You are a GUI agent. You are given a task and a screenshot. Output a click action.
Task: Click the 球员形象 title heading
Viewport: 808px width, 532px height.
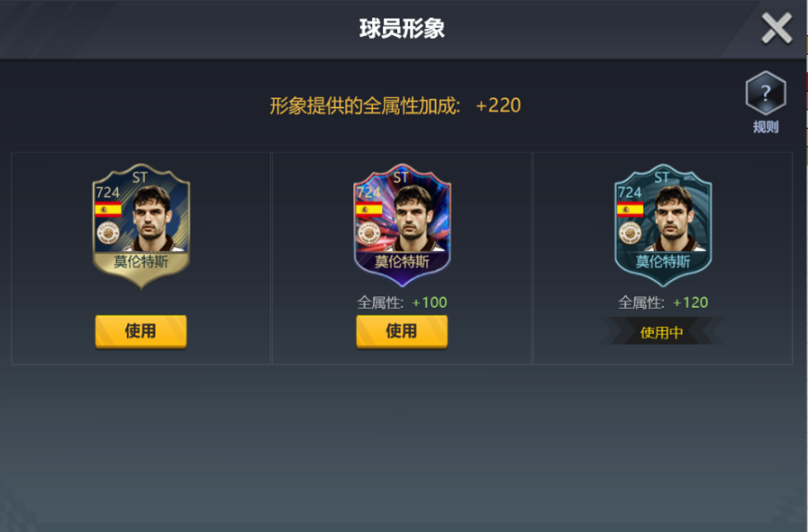(402, 29)
